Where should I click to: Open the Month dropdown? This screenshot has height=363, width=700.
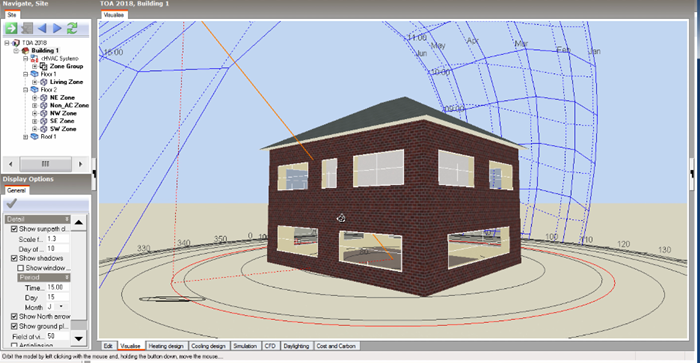point(61,307)
